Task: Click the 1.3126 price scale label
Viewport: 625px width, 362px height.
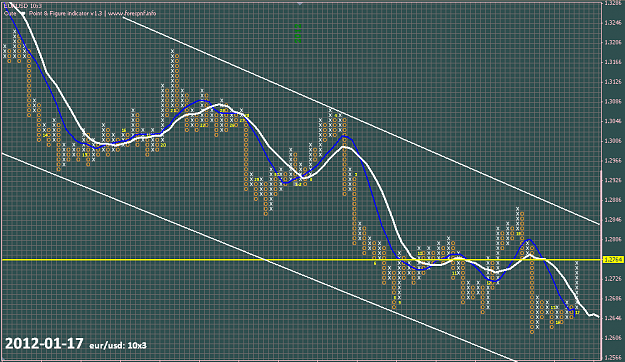Action: (x=613, y=82)
